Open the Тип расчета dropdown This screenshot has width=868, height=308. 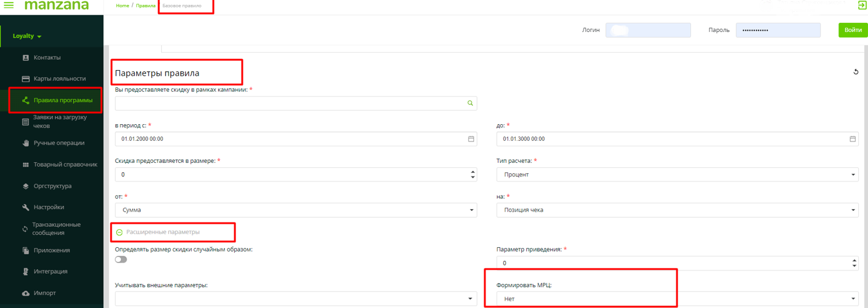(677, 175)
